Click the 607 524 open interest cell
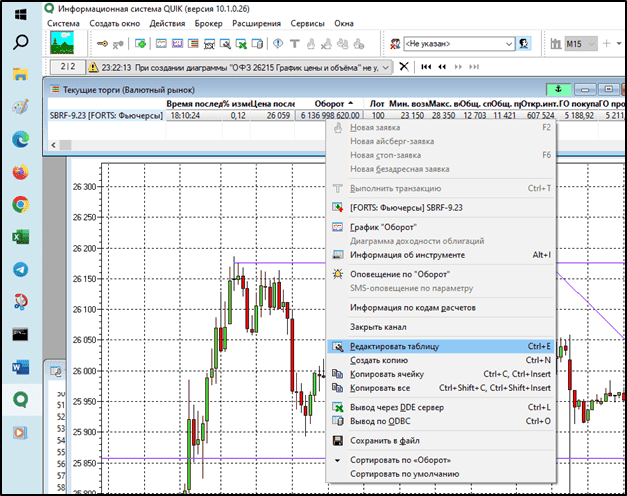 point(539,116)
